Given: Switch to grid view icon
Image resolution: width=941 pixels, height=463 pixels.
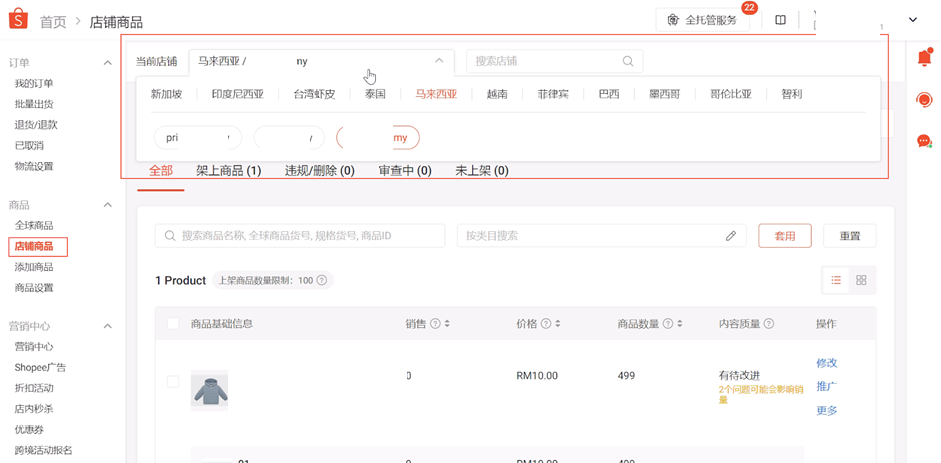Looking at the screenshot, I should tap(861, 279).
